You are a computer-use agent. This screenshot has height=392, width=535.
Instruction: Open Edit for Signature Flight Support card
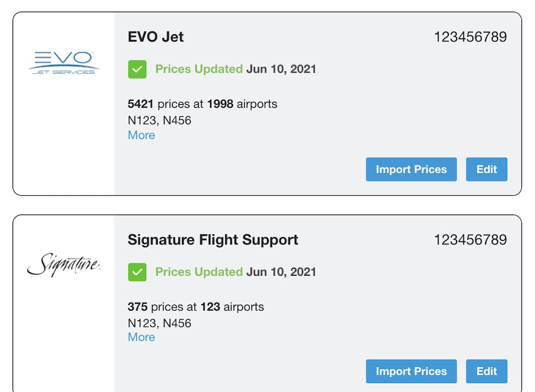[x=486, y=372]
